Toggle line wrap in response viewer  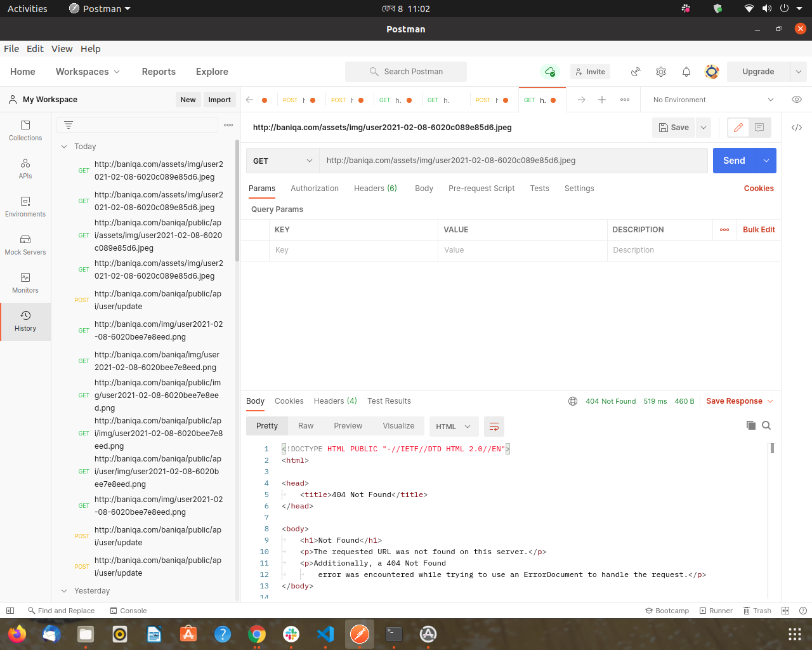pos(494,427)
